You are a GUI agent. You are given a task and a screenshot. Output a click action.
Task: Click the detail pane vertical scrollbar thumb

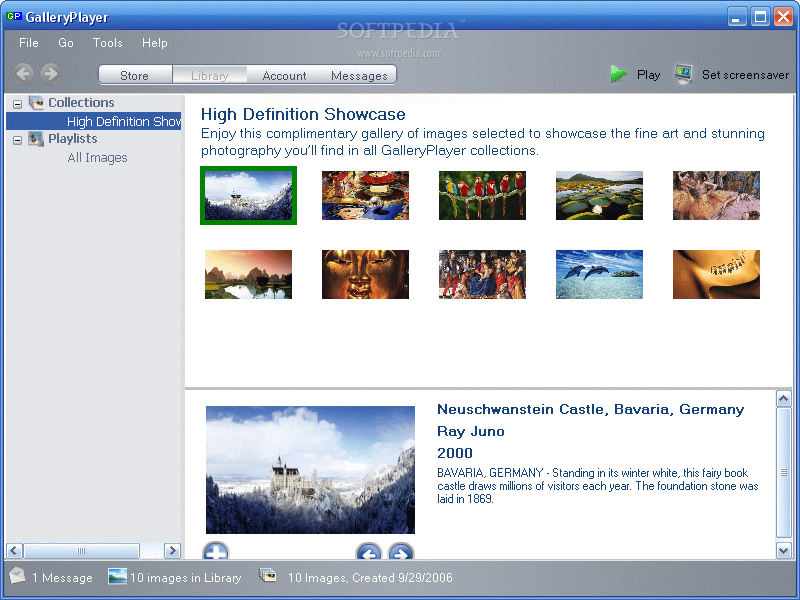[x=784, y=472]
